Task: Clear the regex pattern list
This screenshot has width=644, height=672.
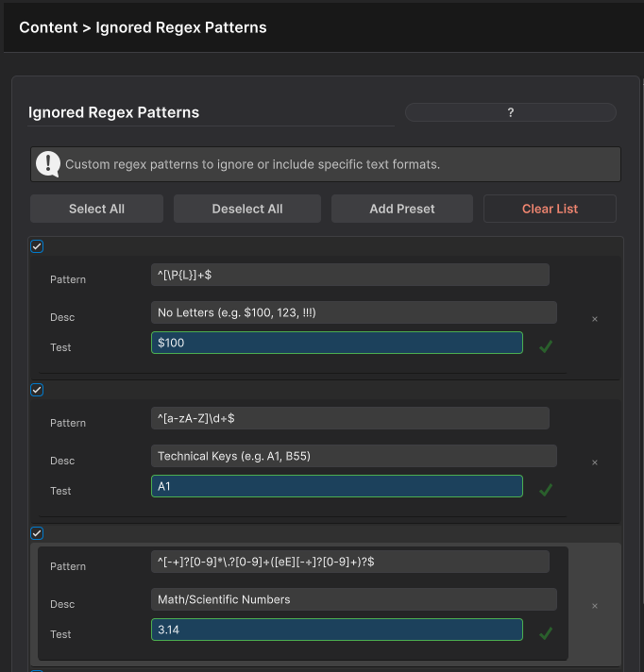Action: click(550, 209)
